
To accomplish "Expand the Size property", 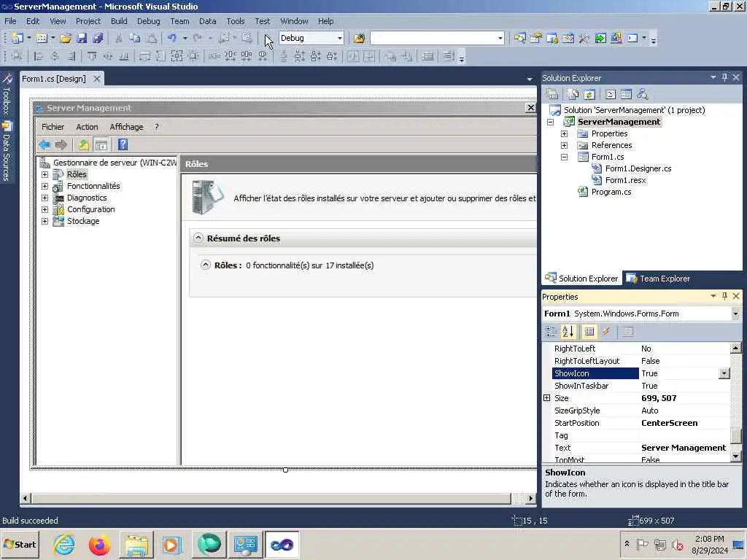I will [547, 398].
